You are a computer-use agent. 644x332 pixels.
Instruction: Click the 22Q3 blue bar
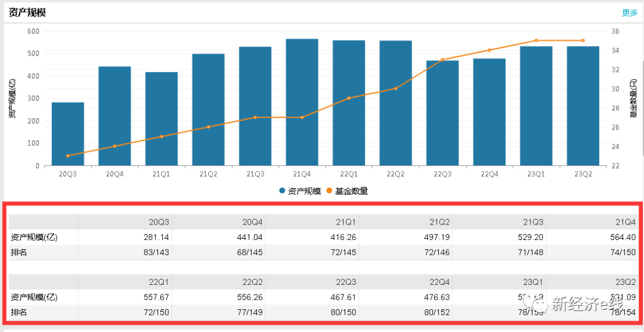click(442, 113)
